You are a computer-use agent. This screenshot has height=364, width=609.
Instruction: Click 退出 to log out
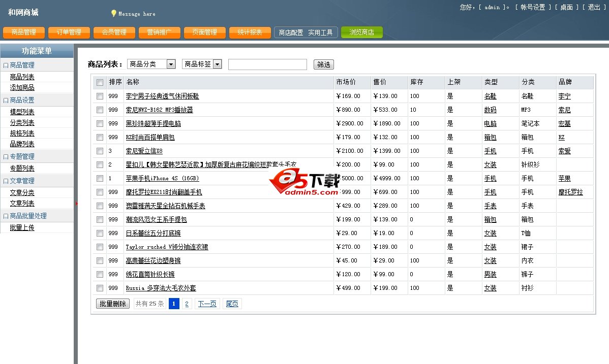point(594,8)
